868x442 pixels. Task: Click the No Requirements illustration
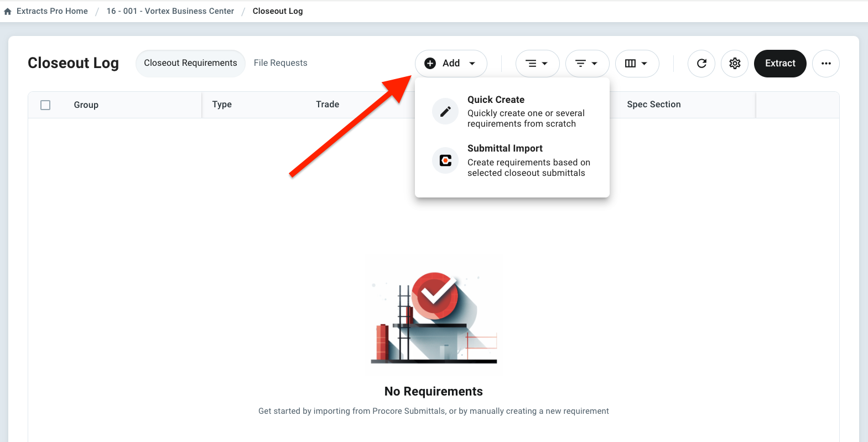(x=434, y=316)
